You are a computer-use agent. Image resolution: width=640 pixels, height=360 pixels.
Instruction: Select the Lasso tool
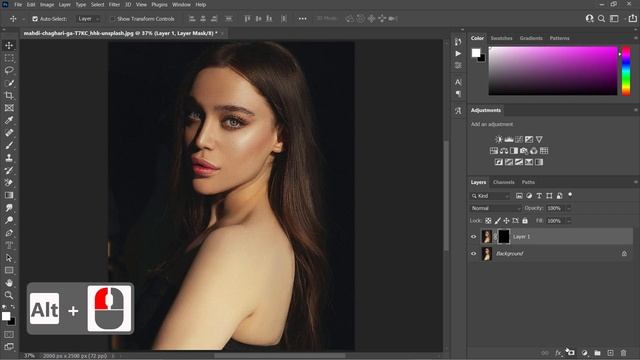coord(9,70)
